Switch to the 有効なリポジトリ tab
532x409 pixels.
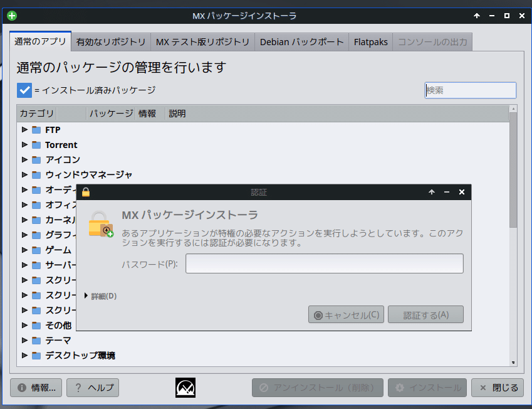click(x=111, y=42)
